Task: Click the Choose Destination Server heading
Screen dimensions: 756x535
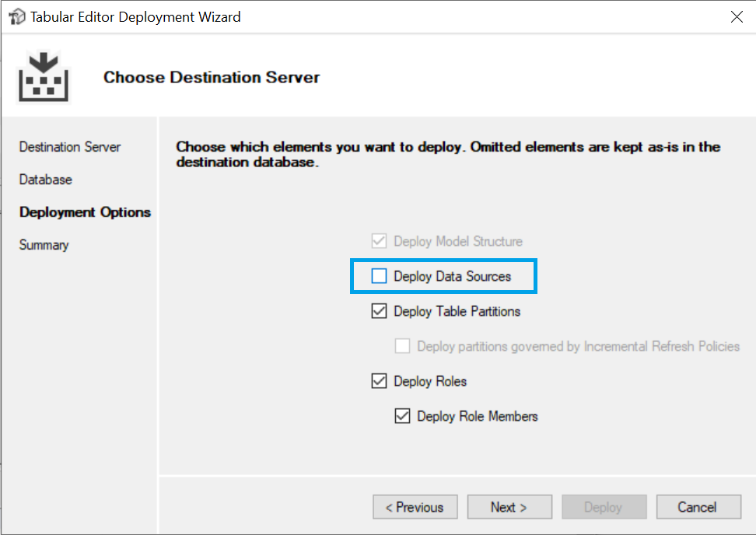Action: (x=211, y=77)
